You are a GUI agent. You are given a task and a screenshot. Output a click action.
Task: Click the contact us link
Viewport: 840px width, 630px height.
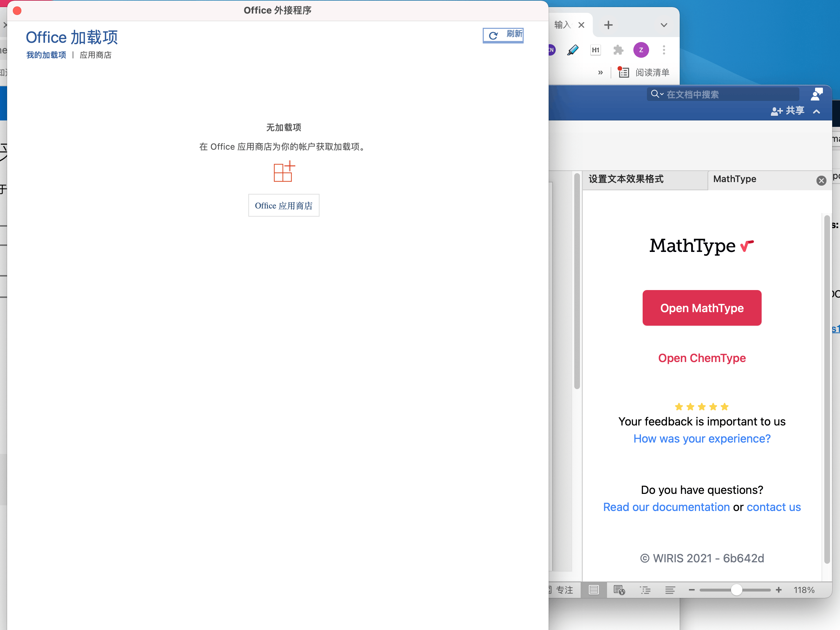(x=773, y=507)
